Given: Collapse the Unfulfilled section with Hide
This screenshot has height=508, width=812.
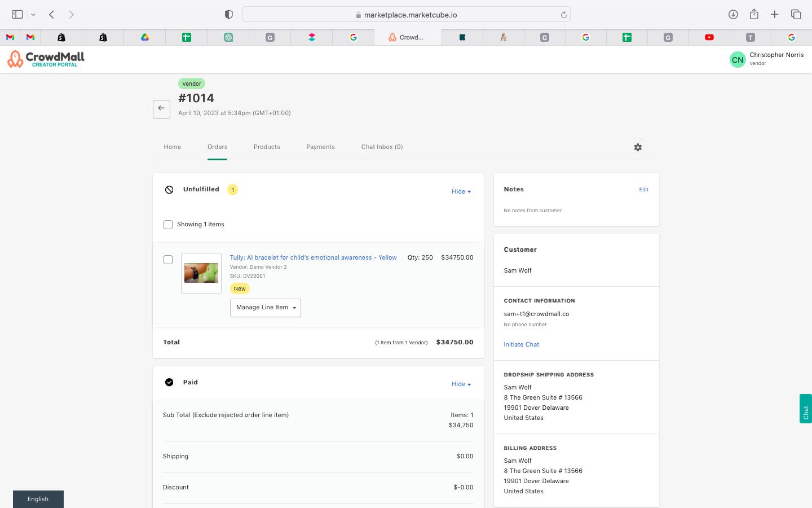Looking at the screenshot, I should tap(461, 191).
